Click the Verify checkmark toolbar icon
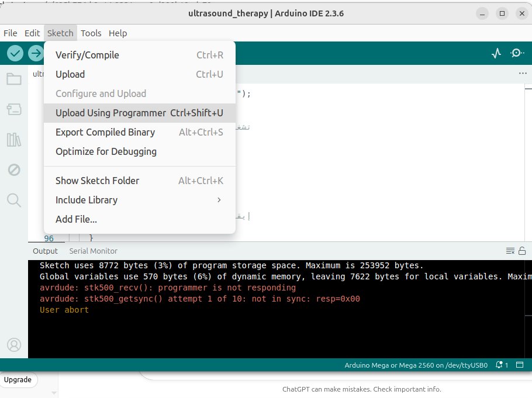 click(x=15, y=53)
